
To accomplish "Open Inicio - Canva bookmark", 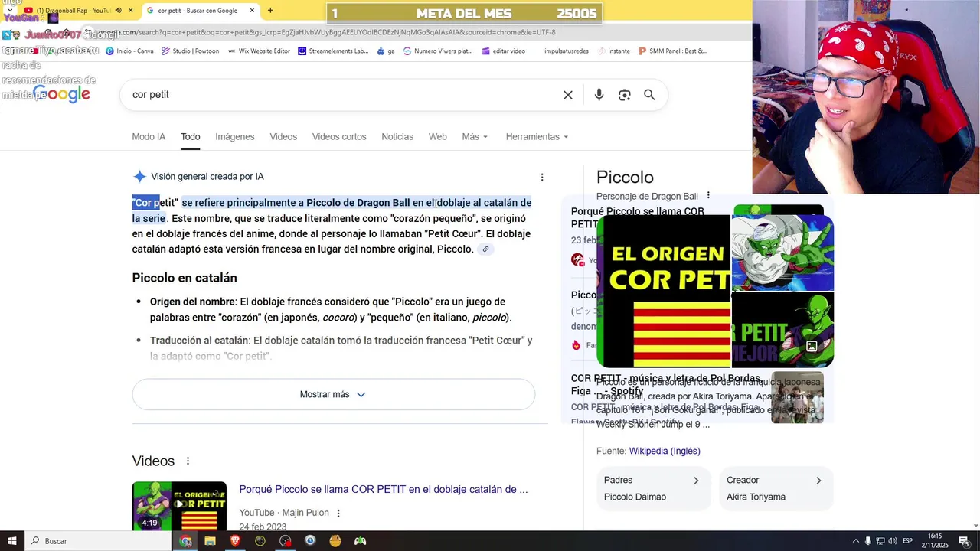I will [129, 51].
